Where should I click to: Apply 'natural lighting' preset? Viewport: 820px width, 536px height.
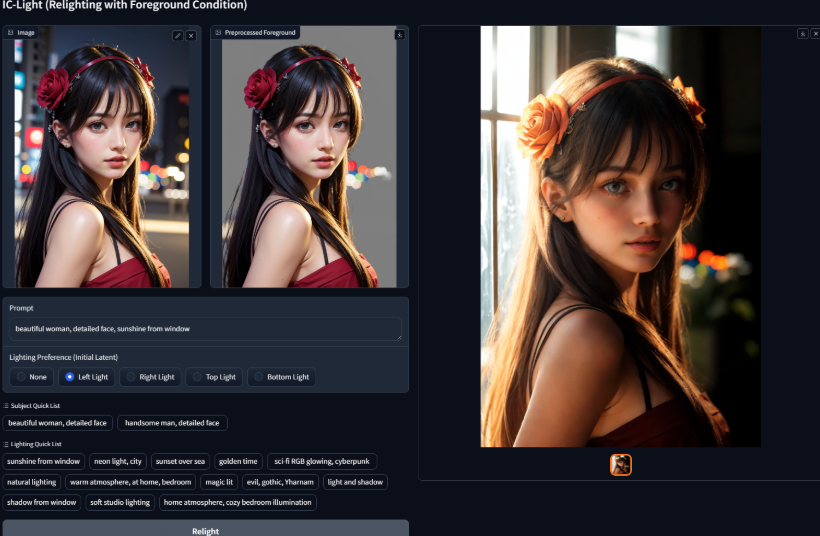click(31, 482)
